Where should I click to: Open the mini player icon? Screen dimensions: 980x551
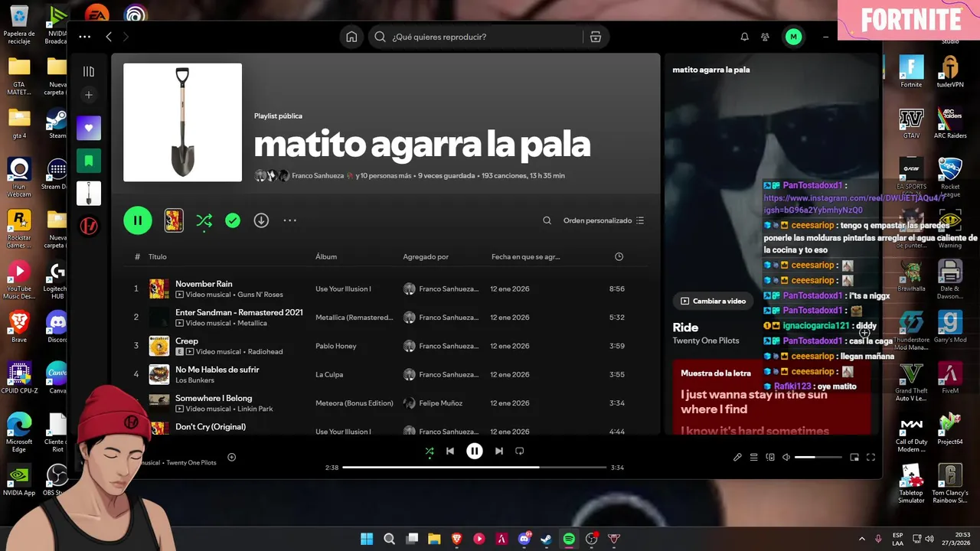(x=854, y=458)
